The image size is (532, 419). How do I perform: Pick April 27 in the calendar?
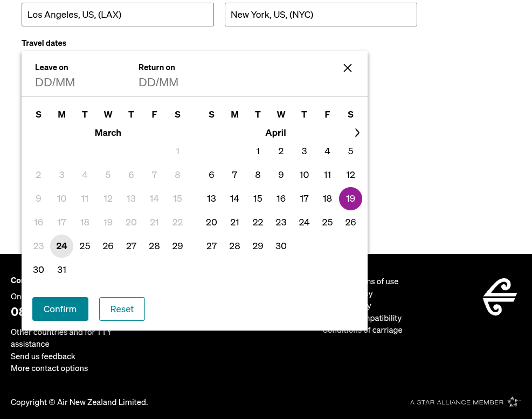point(211,246)
